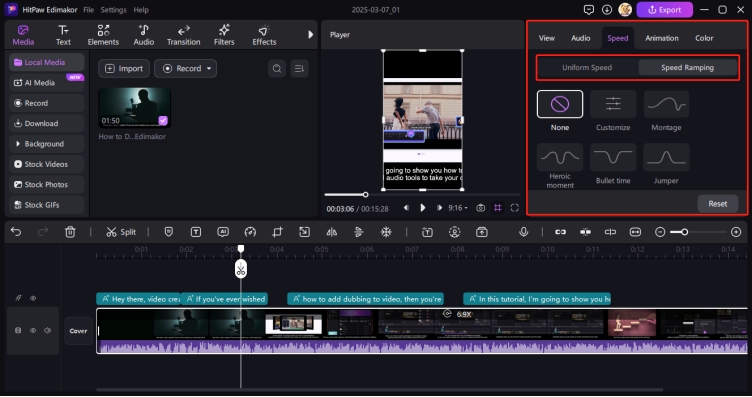Zoom in the timeline with plus icon

coord(736,232)
